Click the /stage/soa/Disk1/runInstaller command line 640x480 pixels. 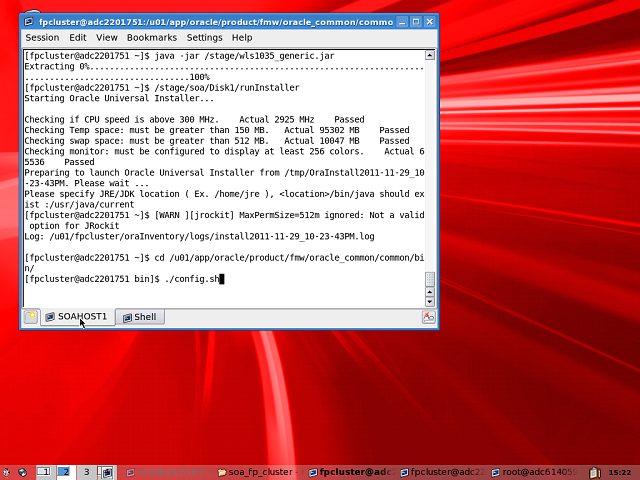point(227,88)
